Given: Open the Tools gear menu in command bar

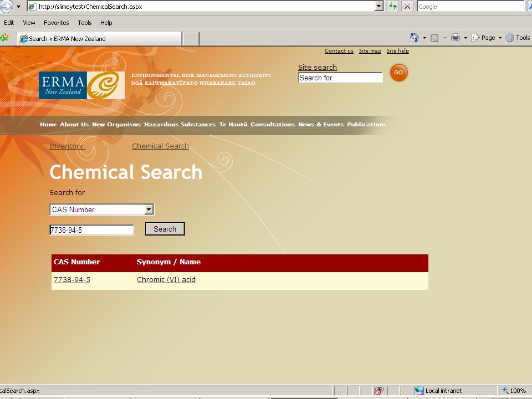Looking at the screenshot, I should [x=518, y=38].
